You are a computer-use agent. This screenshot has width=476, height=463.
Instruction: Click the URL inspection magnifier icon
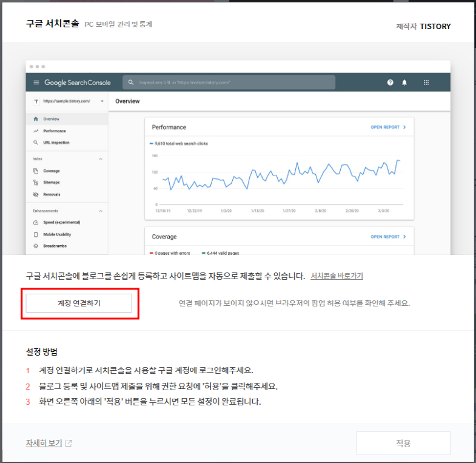tap(36, 143)
